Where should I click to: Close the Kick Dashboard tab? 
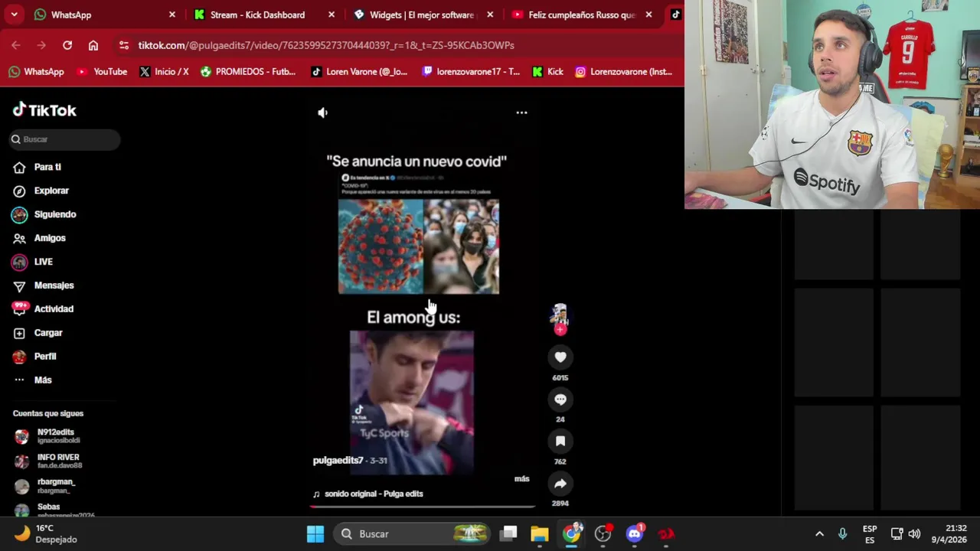332,15
